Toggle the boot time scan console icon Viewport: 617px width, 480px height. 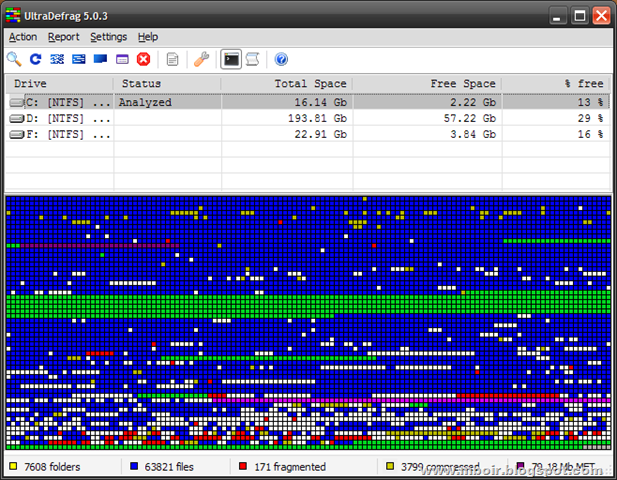click(x=231, y=59)
